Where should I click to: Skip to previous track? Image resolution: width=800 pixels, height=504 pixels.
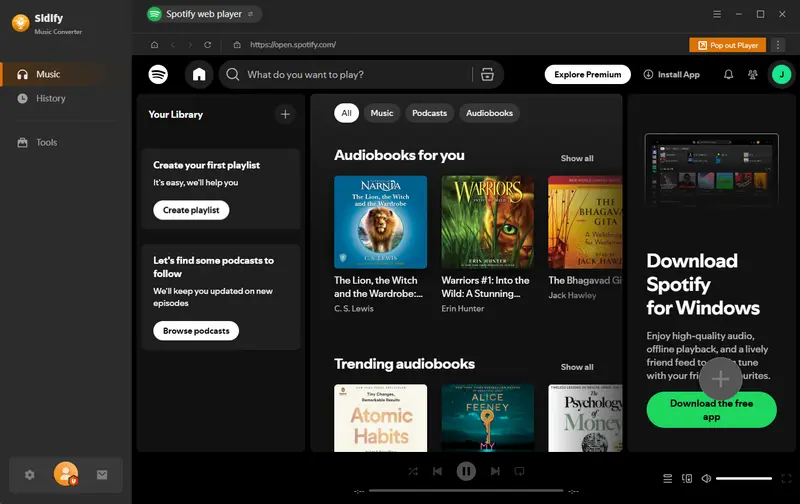point(437,471)
